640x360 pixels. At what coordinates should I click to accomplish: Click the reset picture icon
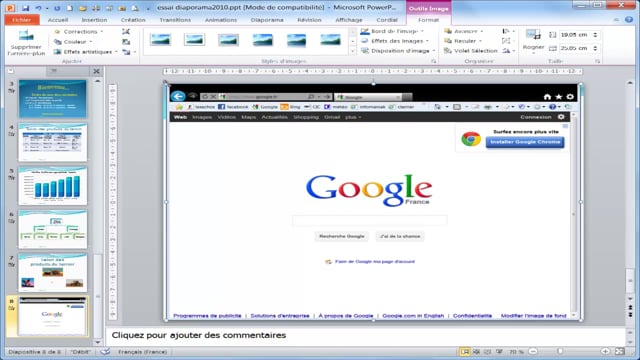[x=127, y=52]
